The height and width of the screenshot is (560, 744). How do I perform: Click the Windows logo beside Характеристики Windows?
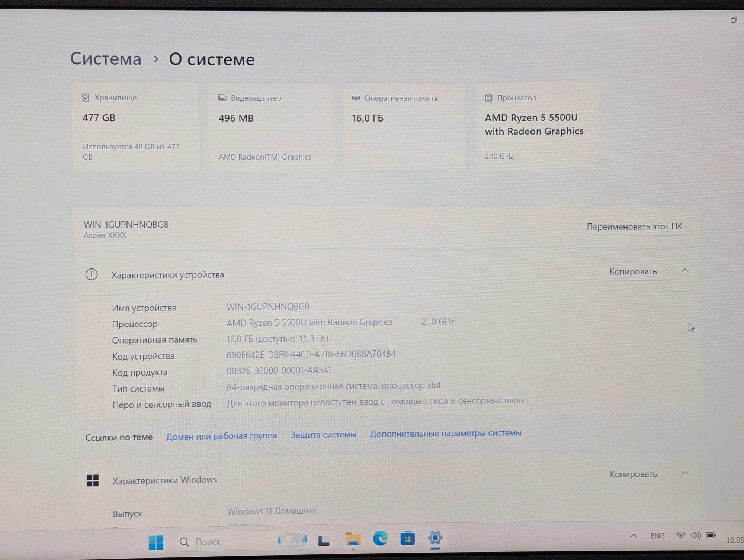pos(93,480)
